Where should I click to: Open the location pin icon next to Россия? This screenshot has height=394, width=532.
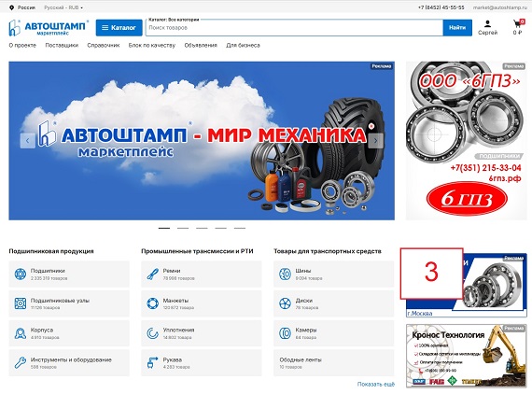click(11, 7)
